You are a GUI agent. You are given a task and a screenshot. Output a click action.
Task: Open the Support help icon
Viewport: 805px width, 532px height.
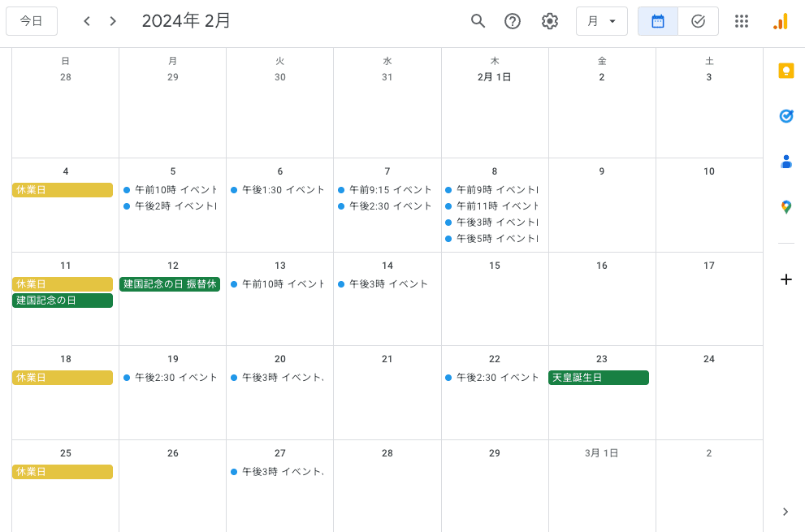513,21
